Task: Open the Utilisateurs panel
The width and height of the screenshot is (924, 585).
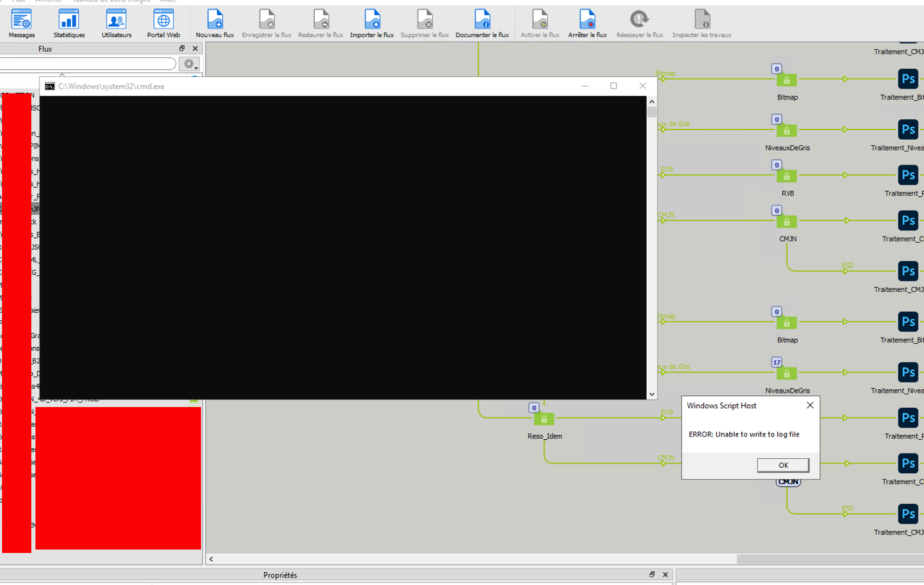Action: pyautogui.click(x=117, y=24)
